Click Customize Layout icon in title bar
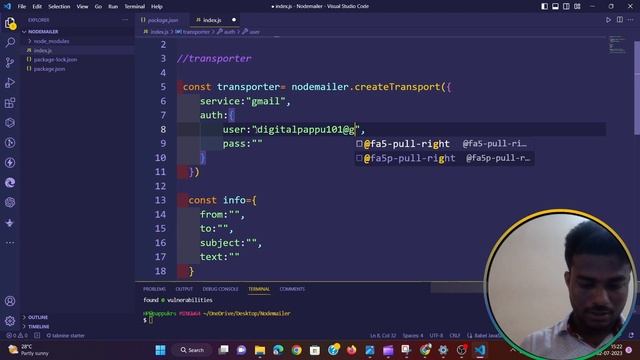The height and width of the screenshot is (360, 640). [x=577, y=6]
